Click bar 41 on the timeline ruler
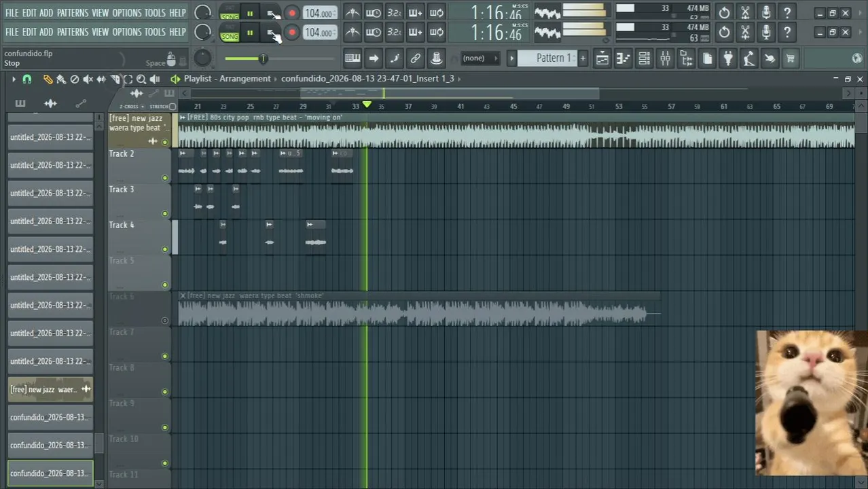Image resolution: width=868 pixels, height=489 pixels. 460,107
